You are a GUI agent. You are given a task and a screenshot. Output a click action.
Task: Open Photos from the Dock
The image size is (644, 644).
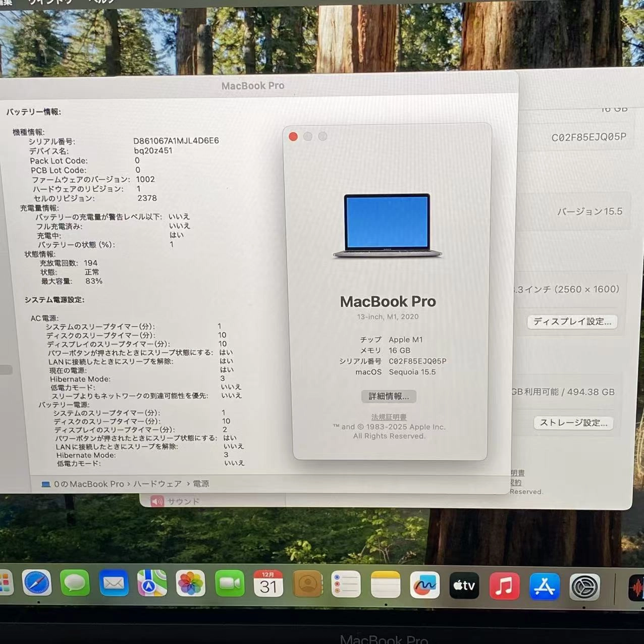coord(190,584)
